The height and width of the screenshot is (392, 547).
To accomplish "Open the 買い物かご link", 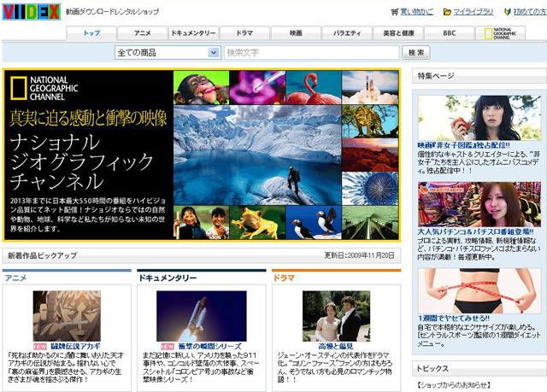I will tap(417, 12).
